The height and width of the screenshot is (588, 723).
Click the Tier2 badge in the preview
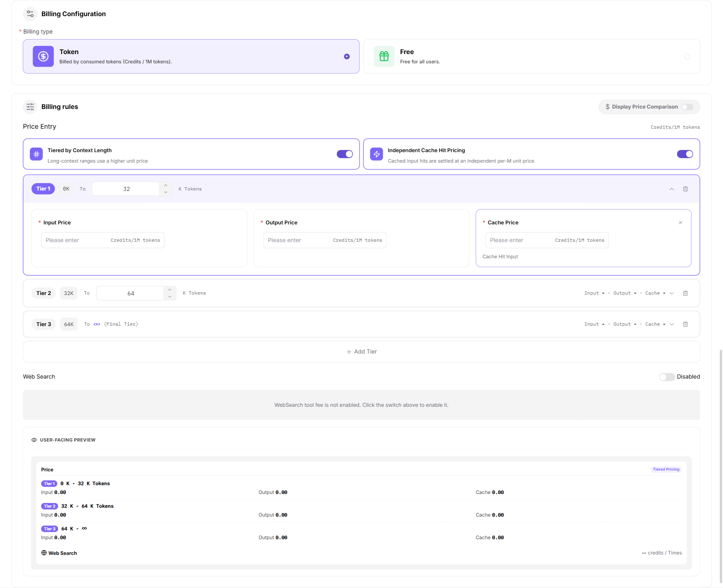(50, 506)
